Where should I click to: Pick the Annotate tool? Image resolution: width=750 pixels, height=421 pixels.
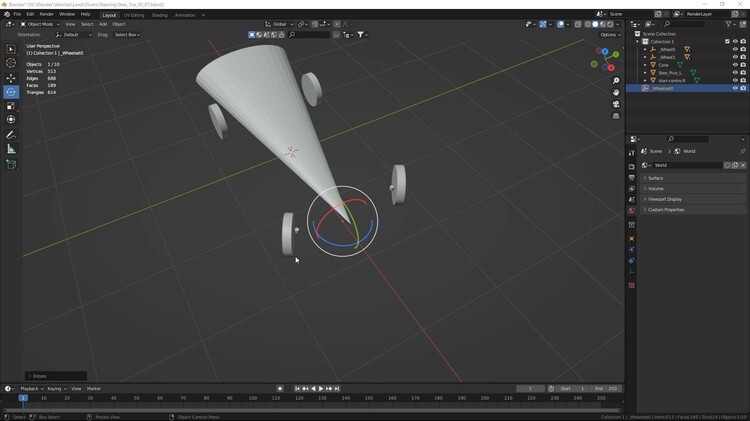[x=11, y=135]
